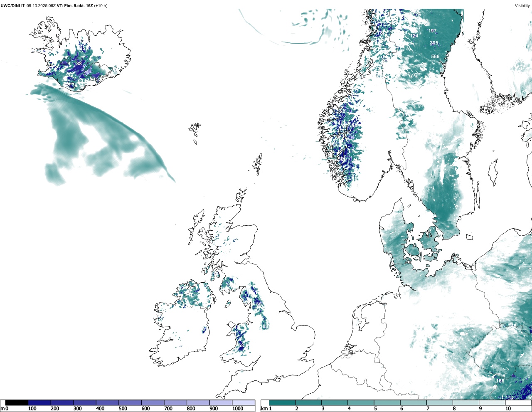Select the 800–900 m legend swatch
Image resolution: width=532 pixels, height=412 pixels.
pyautogui.click(x=198, y=402)
